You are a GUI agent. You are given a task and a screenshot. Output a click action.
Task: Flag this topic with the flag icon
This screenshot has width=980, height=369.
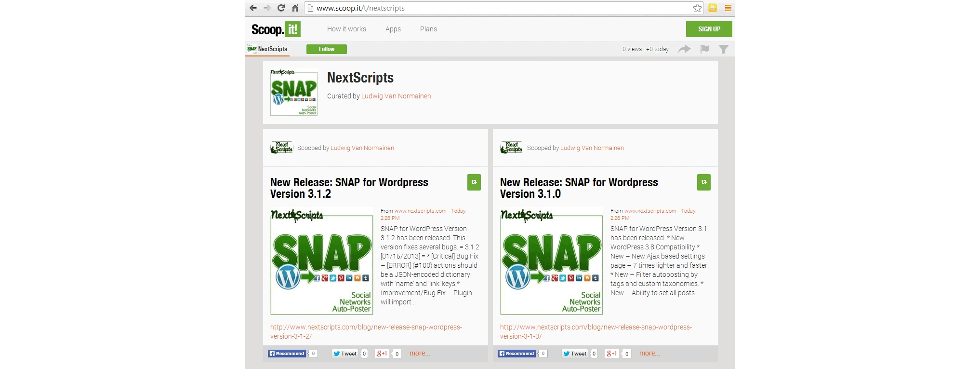(704, 49)
